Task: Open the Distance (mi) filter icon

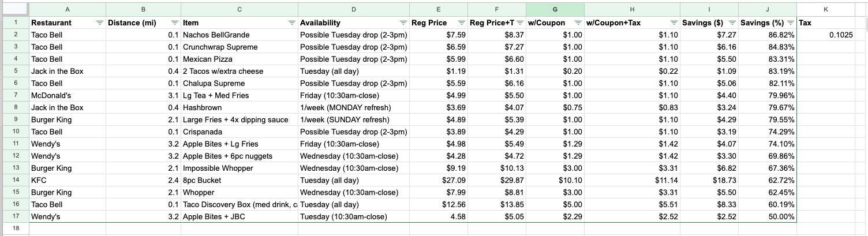Action: 174,23
